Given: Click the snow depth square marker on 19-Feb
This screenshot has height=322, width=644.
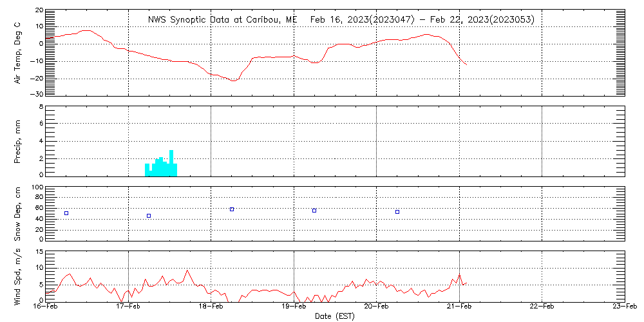Looking at the screenshot, I should coord(314,211).
